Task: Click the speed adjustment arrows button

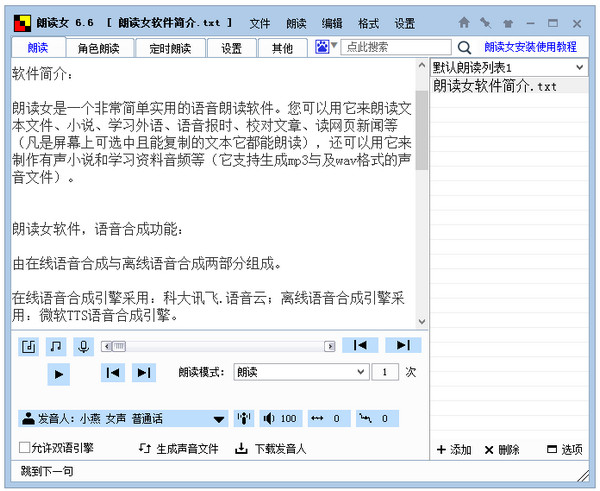Action: click(329, 418)
